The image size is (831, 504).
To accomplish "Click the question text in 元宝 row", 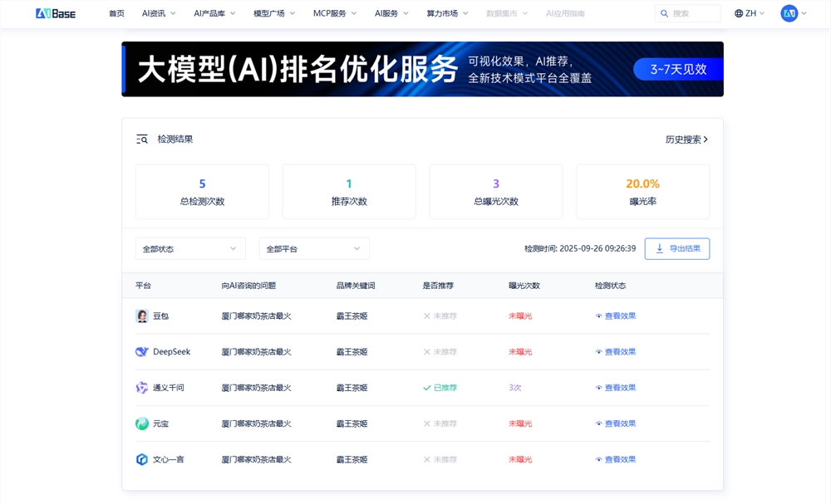I will [257, 423].
